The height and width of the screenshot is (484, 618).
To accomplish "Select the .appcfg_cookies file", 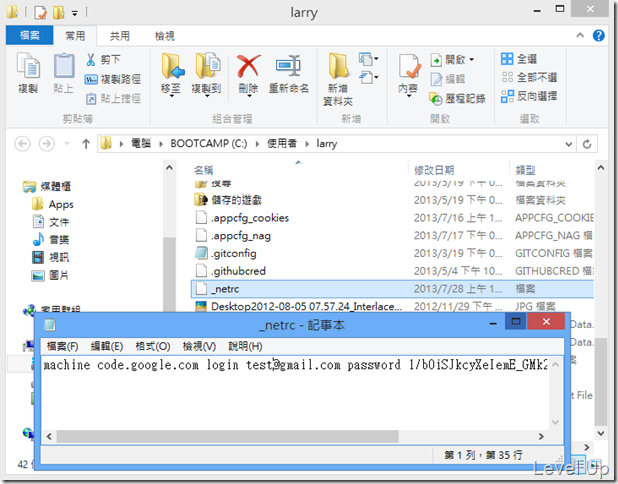I will pyautogui.click(x=393, y=218).
